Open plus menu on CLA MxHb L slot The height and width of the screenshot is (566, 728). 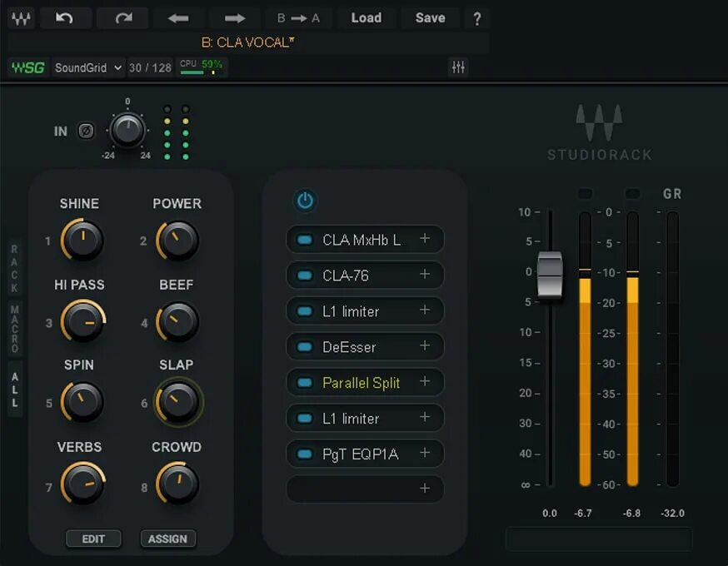pyautogui.click(x=424, y=238)
